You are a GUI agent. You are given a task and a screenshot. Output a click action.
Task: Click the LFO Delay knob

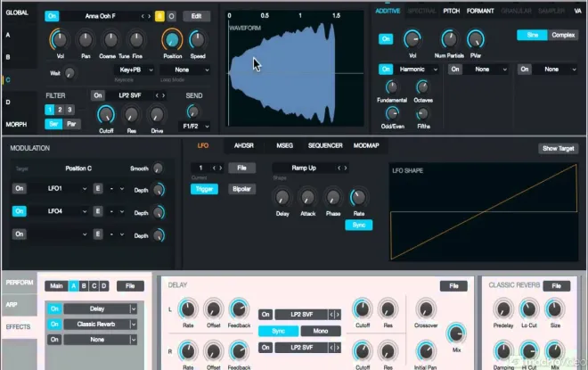point(282,197)
